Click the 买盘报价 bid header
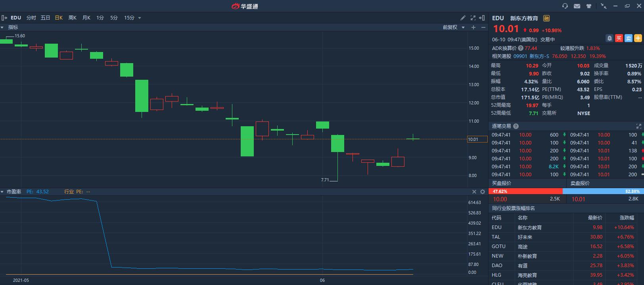Viewport: 644px width, 285px height. [x=502, y=183]
